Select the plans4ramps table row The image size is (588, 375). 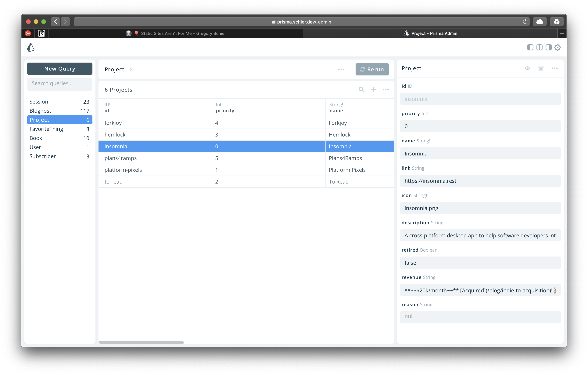246,158
